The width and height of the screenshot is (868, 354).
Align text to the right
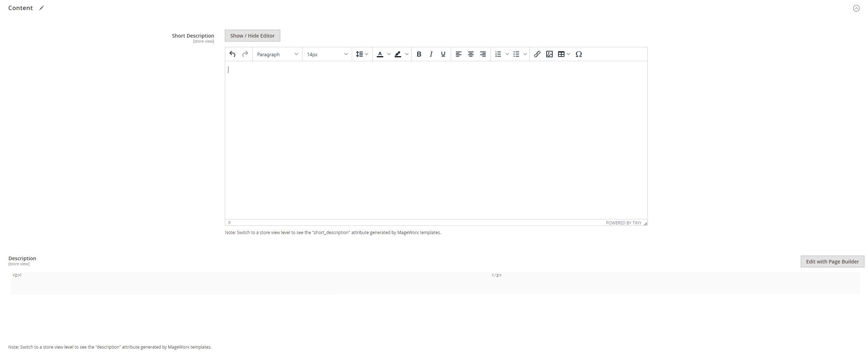click(x=483, y=54)
